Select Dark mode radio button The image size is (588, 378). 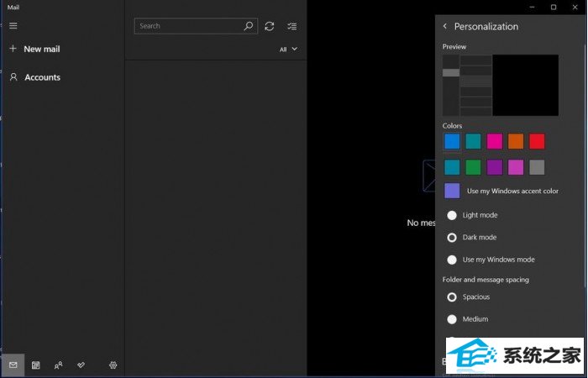(452, 238)
